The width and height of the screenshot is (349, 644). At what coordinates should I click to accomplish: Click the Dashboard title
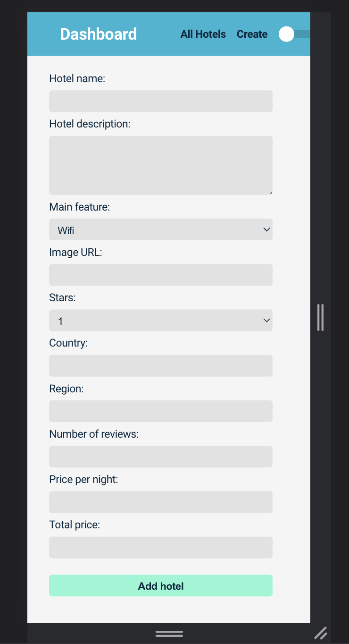pos(98,34)
